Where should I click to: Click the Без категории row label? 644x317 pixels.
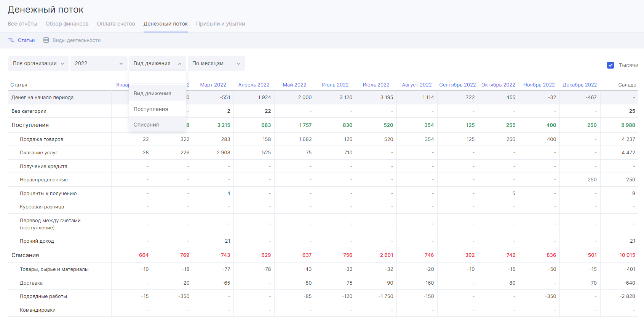click(x=29, y=111)
